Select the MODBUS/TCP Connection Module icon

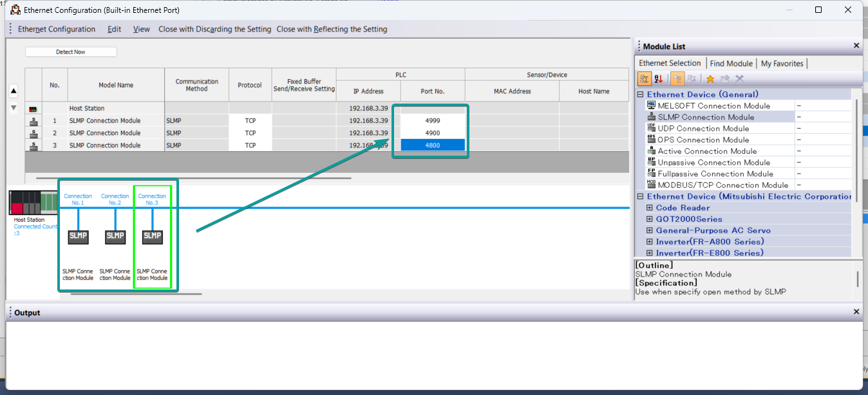(651, 185)
